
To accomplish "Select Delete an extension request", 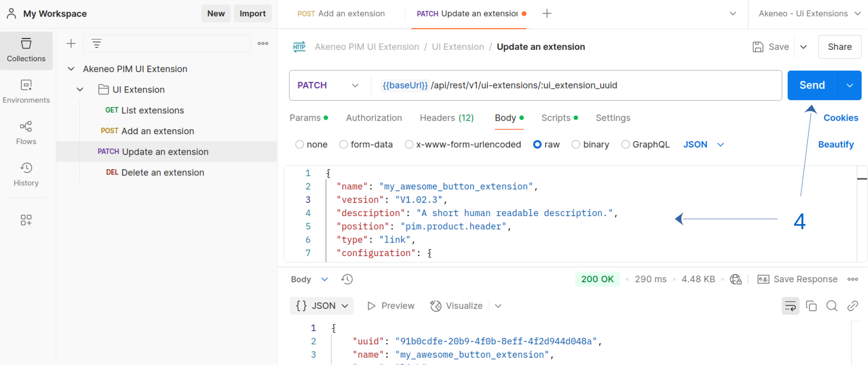I will click(162, 173).
